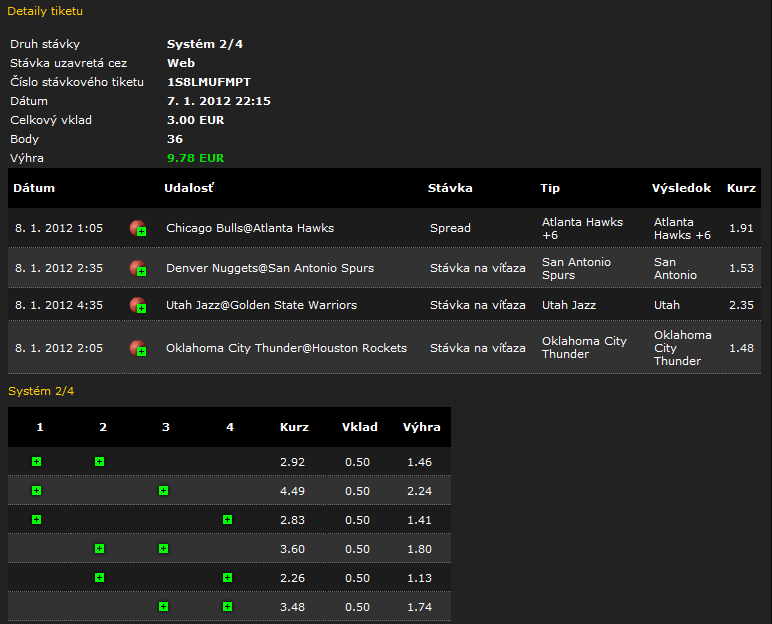The image size is (772, 624).
Task: Open Chicago Bulls@Atlanta Hawks event
Action: 250,228
